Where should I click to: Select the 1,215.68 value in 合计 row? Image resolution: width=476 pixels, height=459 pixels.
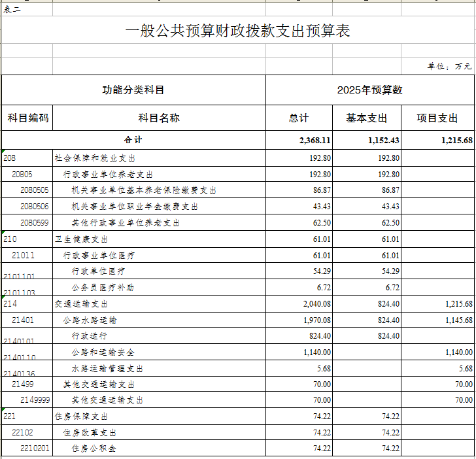pyautogui.click(x=437, y=140)
